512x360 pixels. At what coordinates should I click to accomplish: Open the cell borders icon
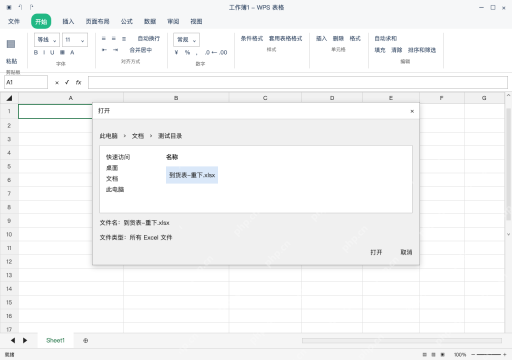(x=62, y=52)
